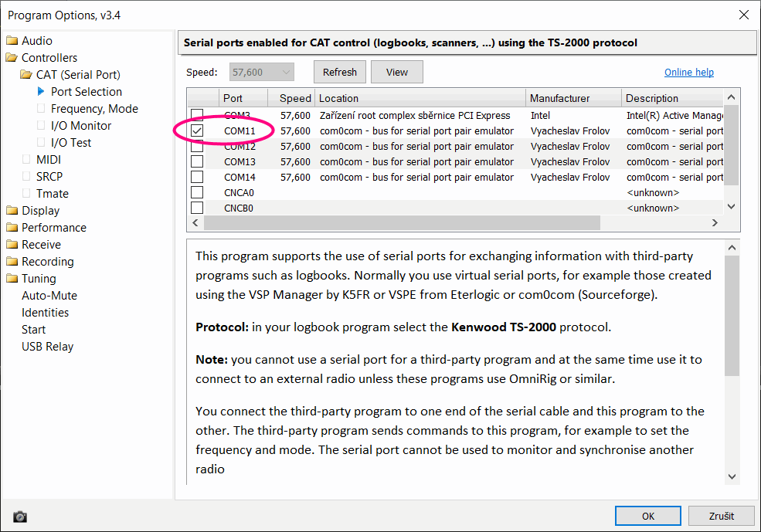Click port list scroll-left arrow
Image resolution: width=761 pixels, height=532 pixels.
tap(195, 222)
